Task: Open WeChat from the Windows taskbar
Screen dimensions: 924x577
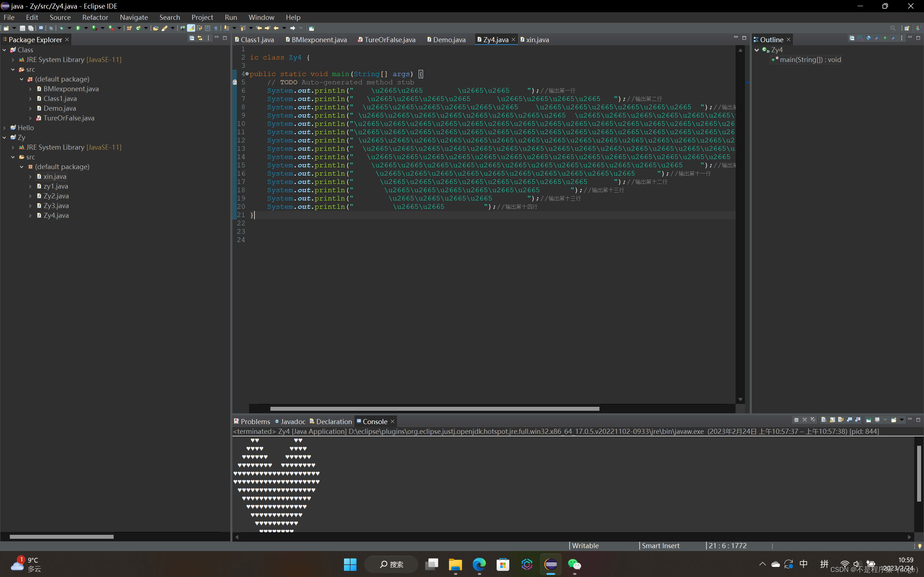Action: (x=574, y=564)
